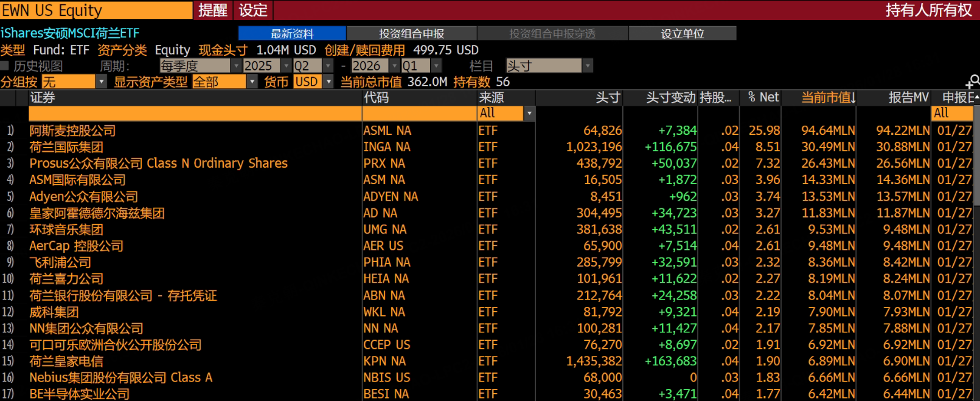Select the ASM国际有限公司 row
Screen dimensions: 980x401
(487, 180)
